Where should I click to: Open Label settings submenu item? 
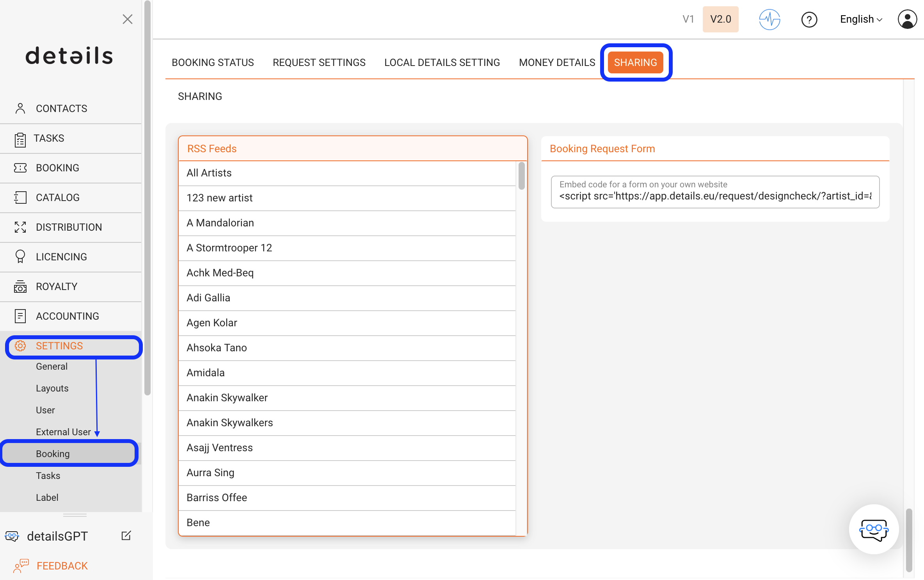coord(47,498)
